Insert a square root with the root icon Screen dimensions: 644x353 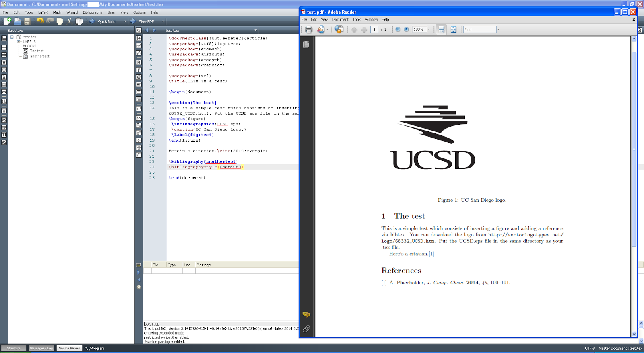(x=139, y=155)
